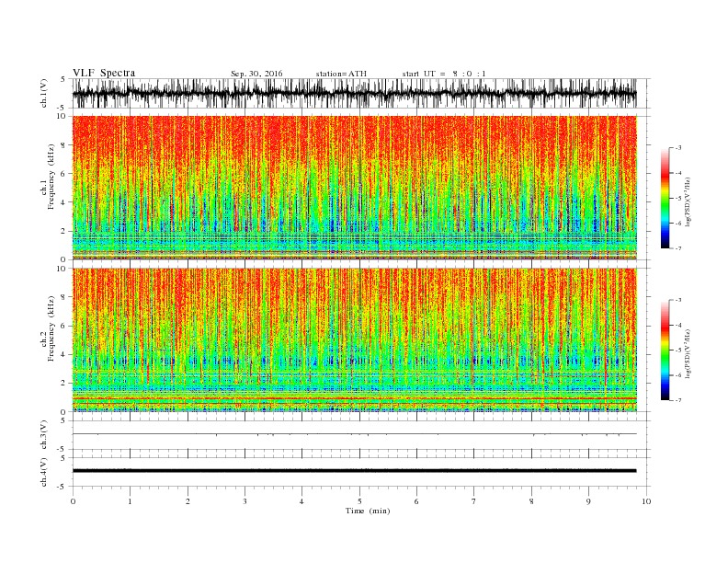Click time axis tick label "8"
Image resolution: width=728 pixels, height=563 pixels.
click(x=531, y=501)
